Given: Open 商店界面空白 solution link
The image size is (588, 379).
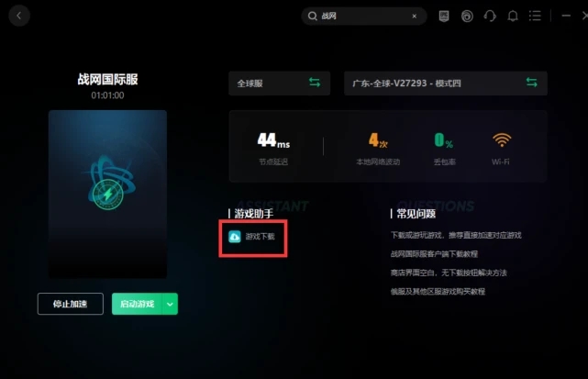Looking at the screenshot, I should coord(449,273).
